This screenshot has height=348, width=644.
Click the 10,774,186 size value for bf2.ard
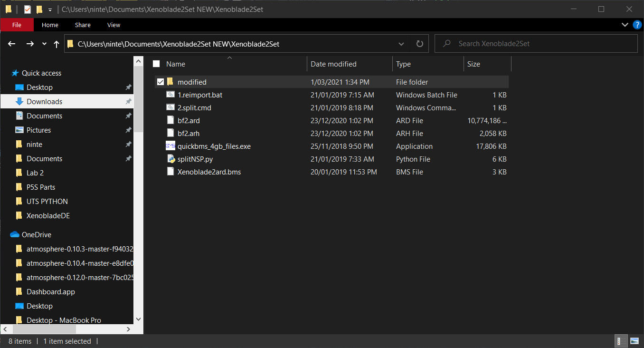pos(487,121)
